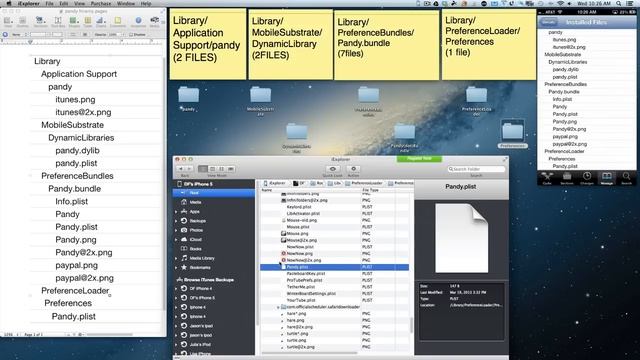Screen dimensions: 640x360
Task: Expand the Media Library item in sidebar
Action: pyautogui.click(x=176, y=258)
